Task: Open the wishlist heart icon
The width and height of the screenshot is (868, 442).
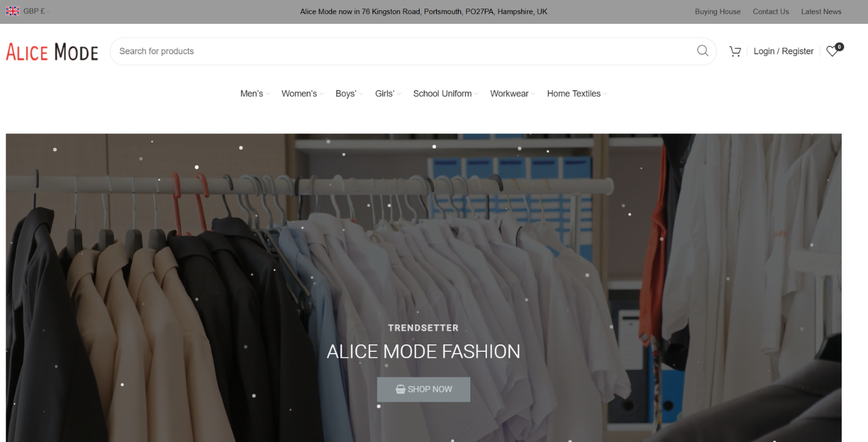Action: pyautogui.click(x=833, y=51)
